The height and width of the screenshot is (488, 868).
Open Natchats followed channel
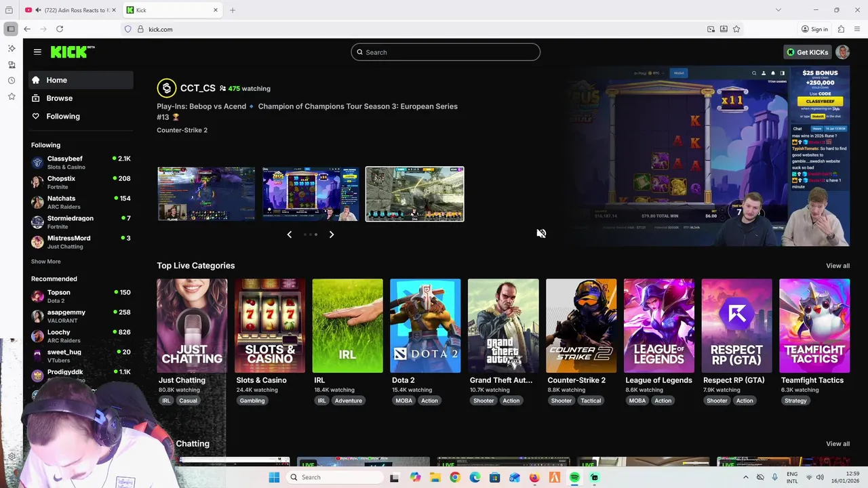click(81, 202)
